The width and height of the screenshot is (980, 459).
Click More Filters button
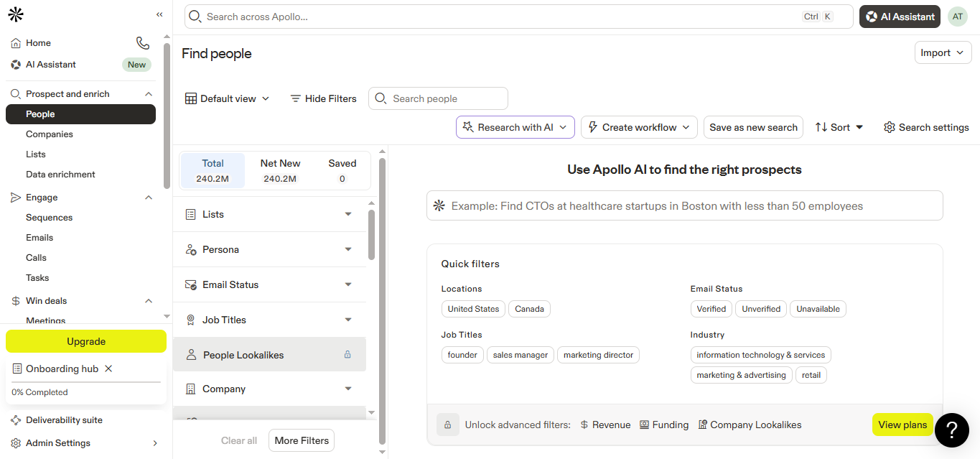tap(302, 440)
